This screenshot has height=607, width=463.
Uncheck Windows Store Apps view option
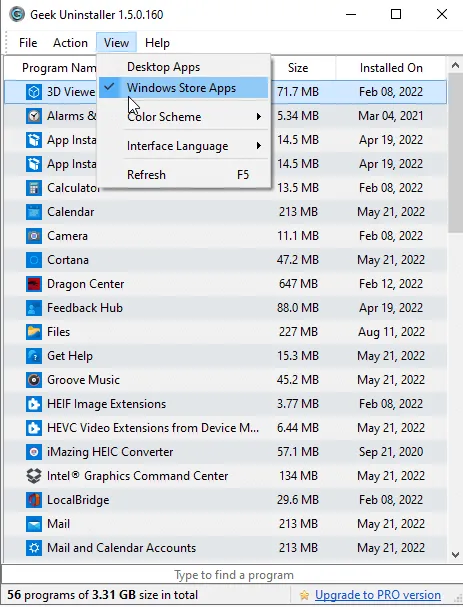coord(183,88)
